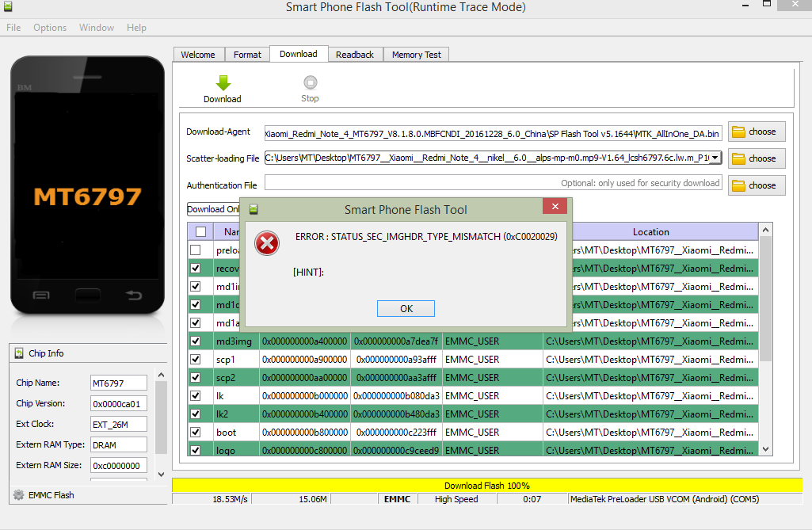This screenshot has width=812, height=530.
Task: Open the File menu
Action: point(13,28)
